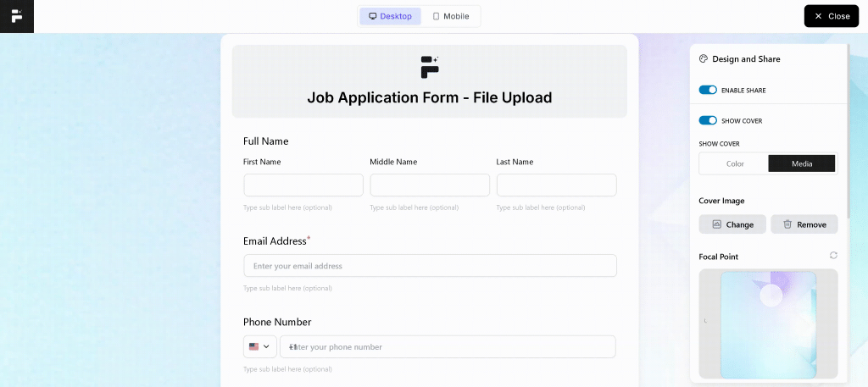Image resolution: width=868 pixels, height=387 pixels.
Task: Expand phone country code chevron
Action: [x=266, y=346]
